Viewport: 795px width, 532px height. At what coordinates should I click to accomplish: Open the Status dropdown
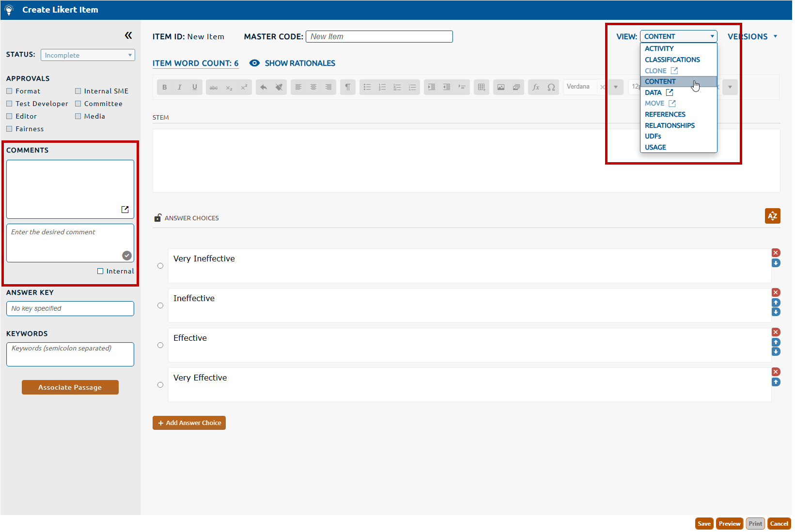coord(88,55)
